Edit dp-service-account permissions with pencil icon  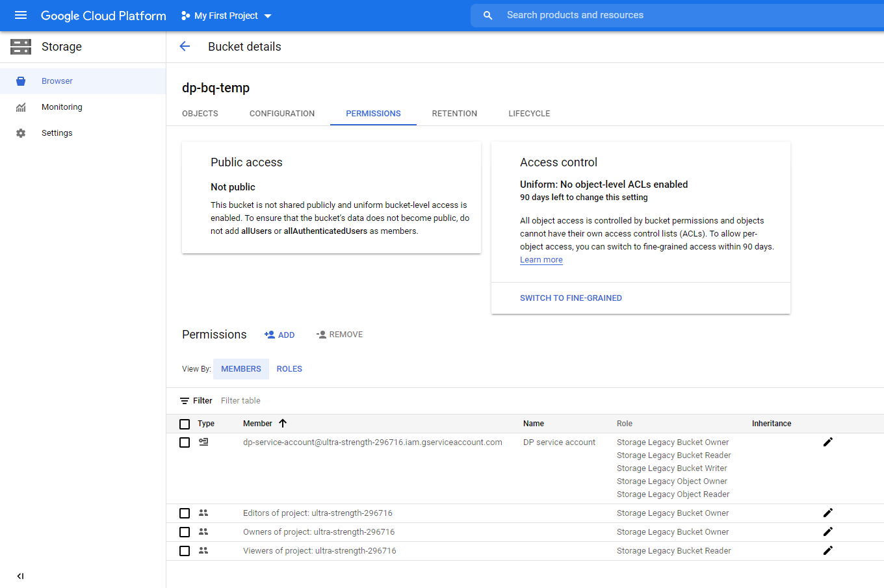pyautogui.click(x=828, y=442)
